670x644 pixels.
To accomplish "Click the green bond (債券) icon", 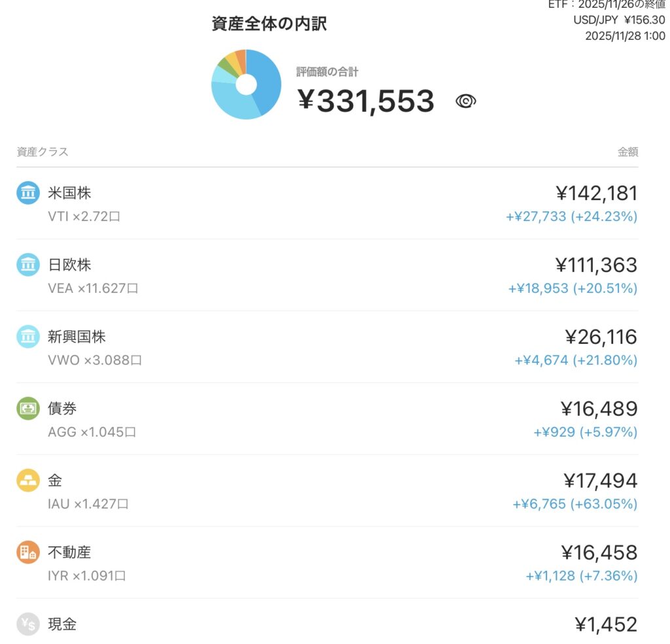I will (x=28, y=409).
